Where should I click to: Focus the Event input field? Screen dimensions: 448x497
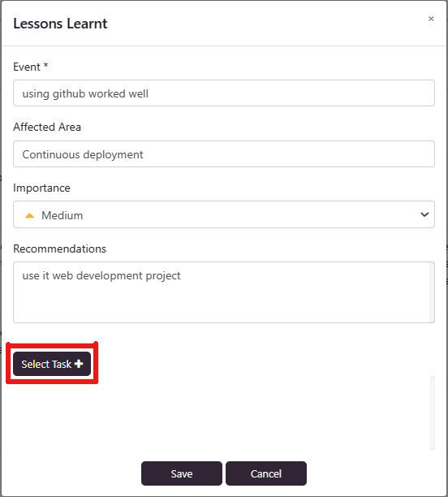click(224, 93)
